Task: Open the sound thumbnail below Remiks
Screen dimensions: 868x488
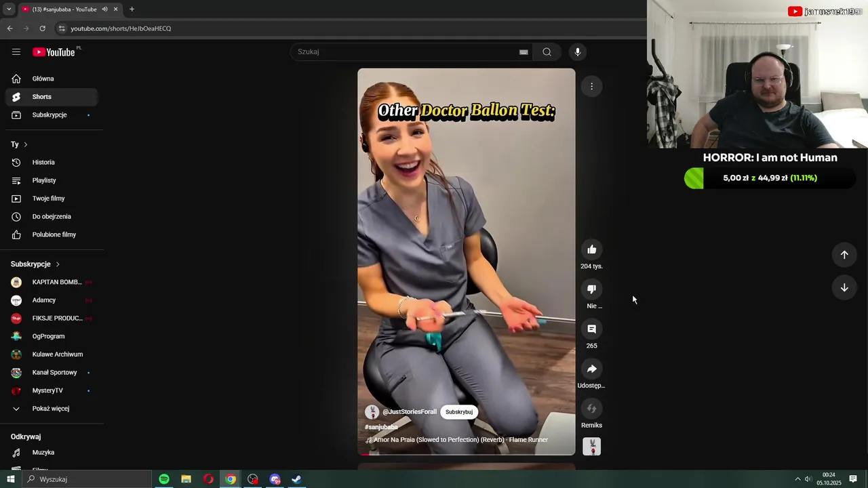Action: click(591, 447)
